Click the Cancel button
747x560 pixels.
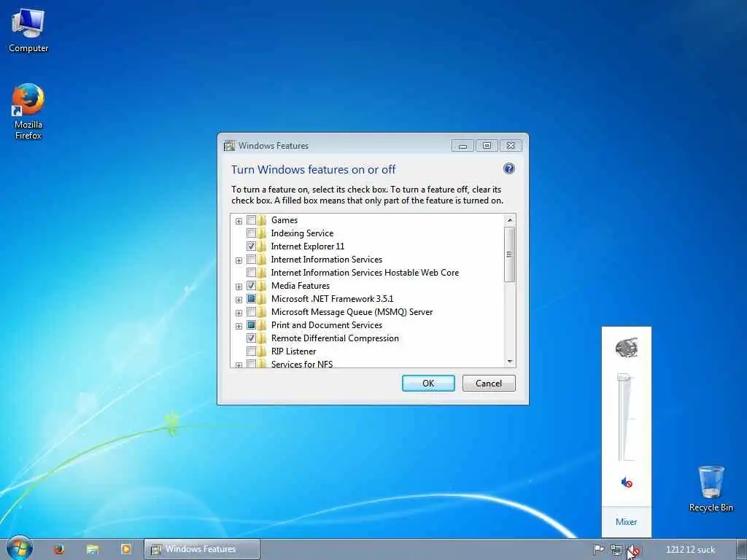[489, 384]
